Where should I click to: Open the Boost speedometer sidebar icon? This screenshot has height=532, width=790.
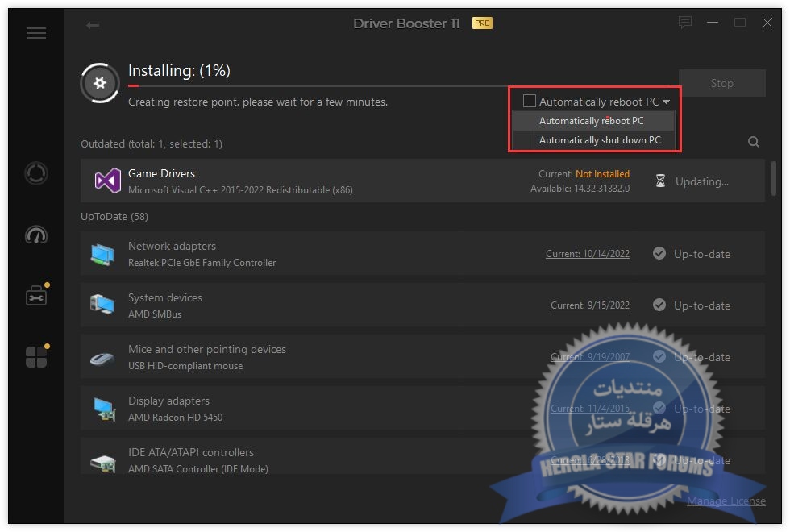pyautogui.click(x=36, y=235)
